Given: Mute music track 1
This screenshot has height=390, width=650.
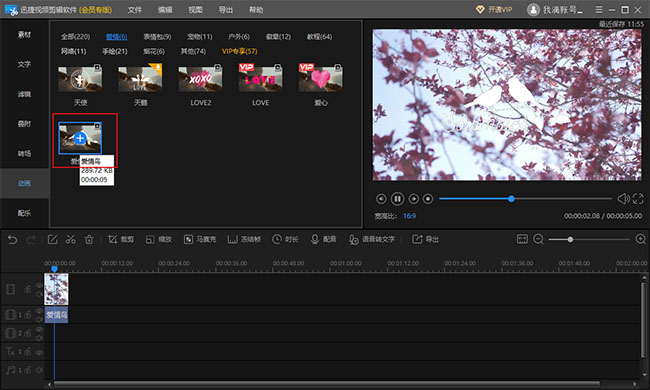Looking at the screenshot, I should point(39,370).
